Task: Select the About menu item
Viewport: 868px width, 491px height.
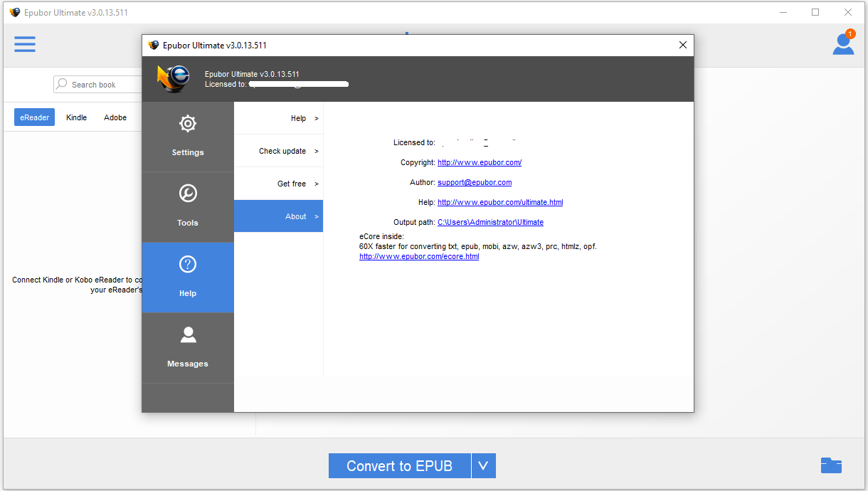Action: (278, 216)
